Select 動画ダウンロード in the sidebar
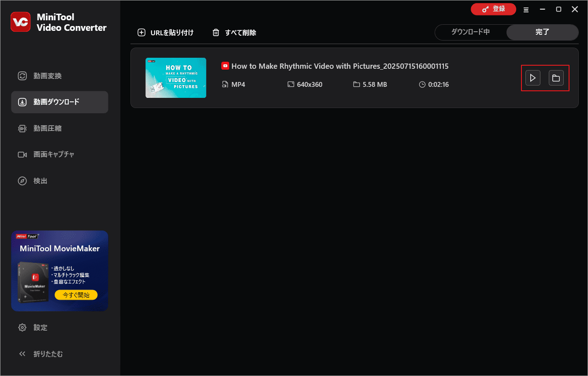The image size is (588, 376). (x=60, y=102)
